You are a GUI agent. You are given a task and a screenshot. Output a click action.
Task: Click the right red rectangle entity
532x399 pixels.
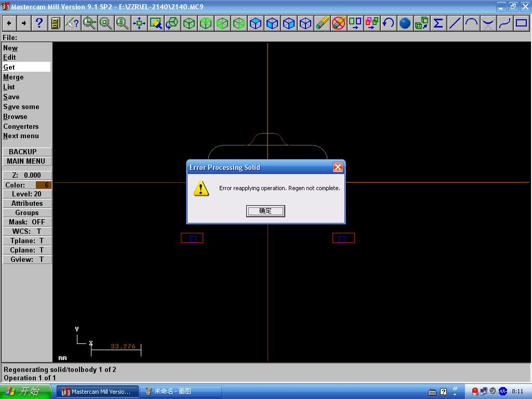(x=344, y=238)
